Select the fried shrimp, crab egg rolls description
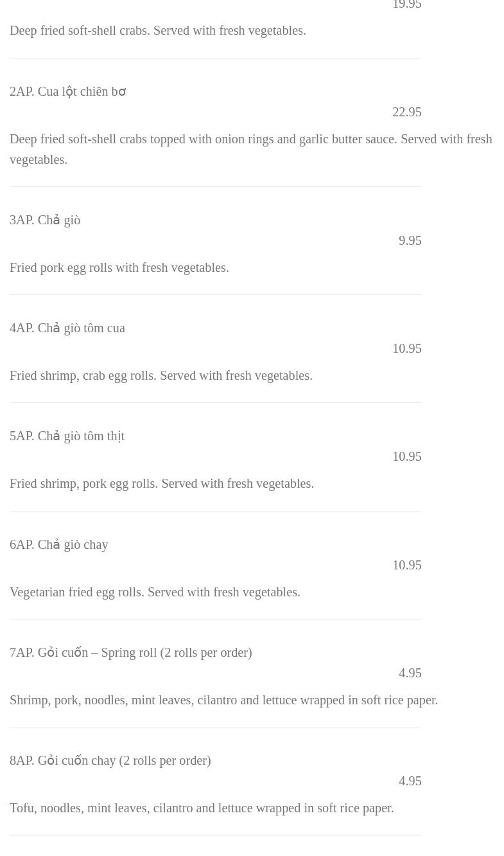Image resolution: width=504 pixels, height=856 pixels. (x=161, y=375)
